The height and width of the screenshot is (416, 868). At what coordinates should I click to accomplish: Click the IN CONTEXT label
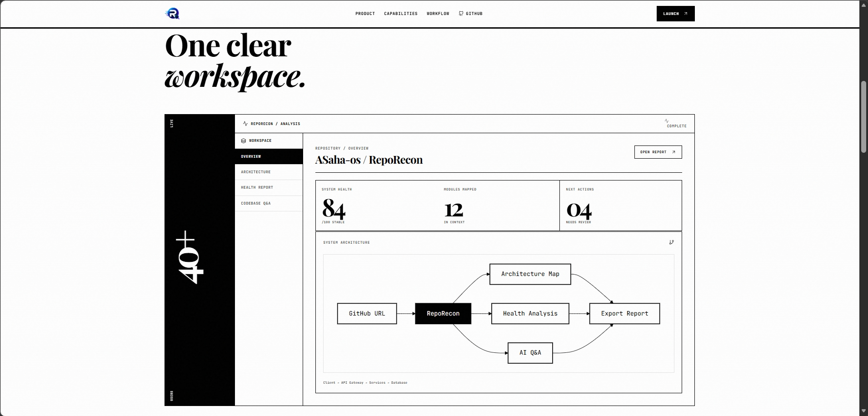[454, 222]
